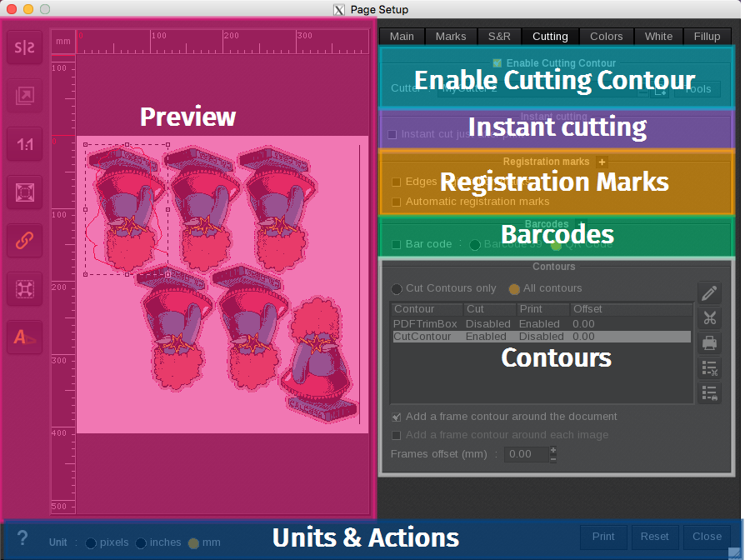Open the Colors tab
Screen dimensions: 750x560
coord(606,37)
